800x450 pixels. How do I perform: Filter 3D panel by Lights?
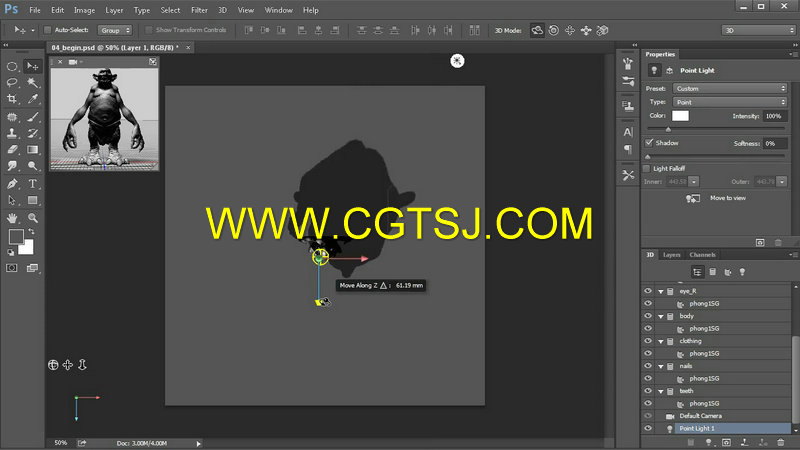(x=742, y=272)
